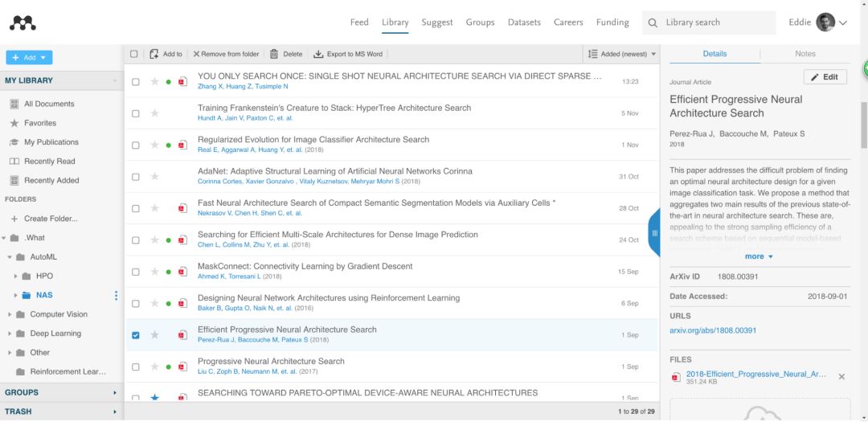Star the Regularized Evolution paper as favorite
Image resolution: width=868 pixels, height=422 pixels.
tap(154, 145)
